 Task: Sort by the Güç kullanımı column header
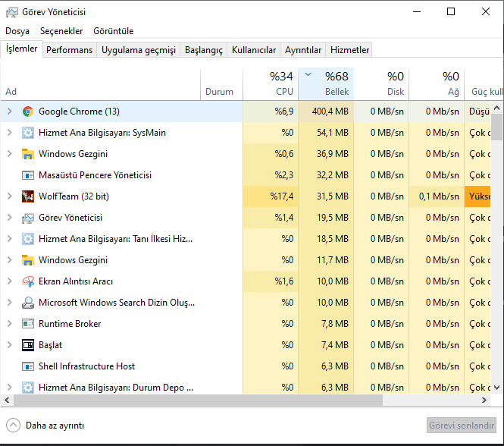[484, 84]
